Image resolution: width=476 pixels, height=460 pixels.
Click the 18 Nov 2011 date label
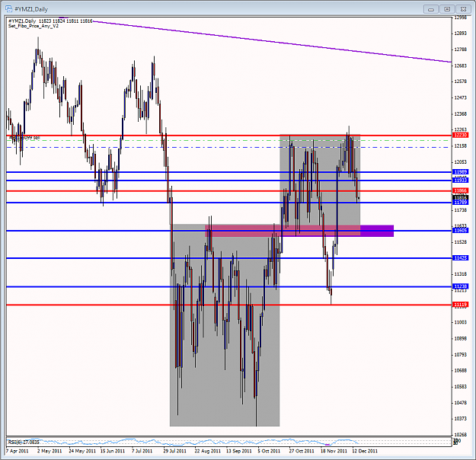click(334, 451)
